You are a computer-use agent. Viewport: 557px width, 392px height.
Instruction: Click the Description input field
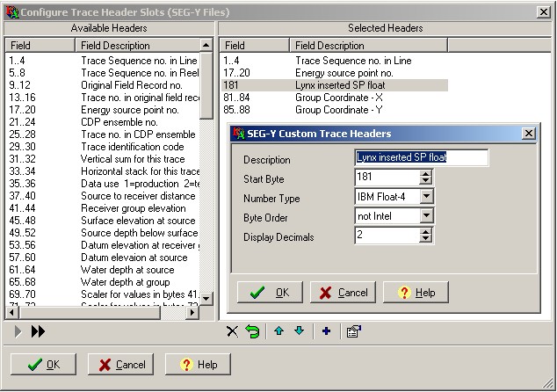pyautogui.click(x=422, y=157)
